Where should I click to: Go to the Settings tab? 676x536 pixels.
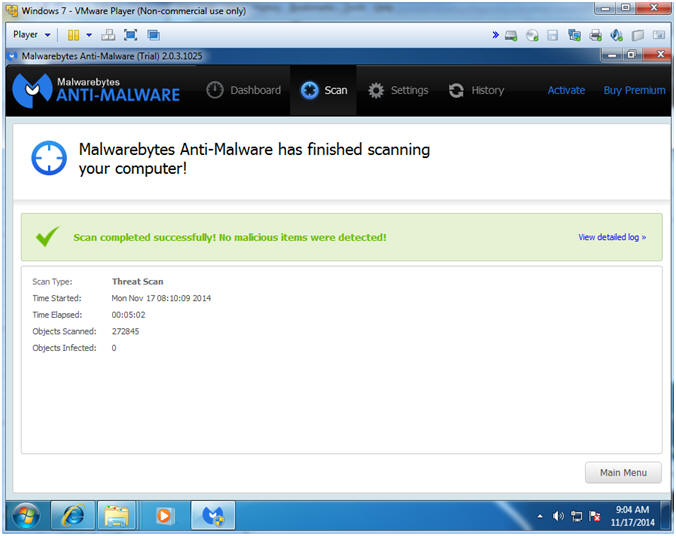coord(398,90)
